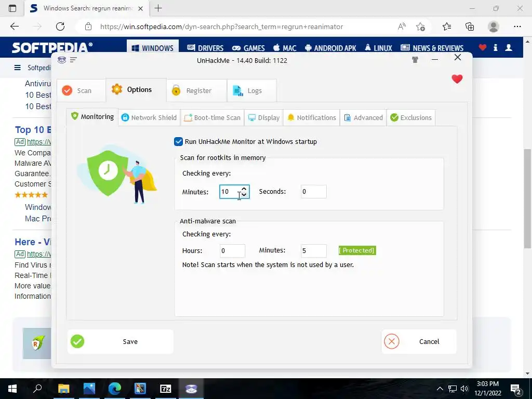This screenshot has width=532, height=399.
Task: Open the DRIVERS section on Softpedia
Action: tap(205, 48)
